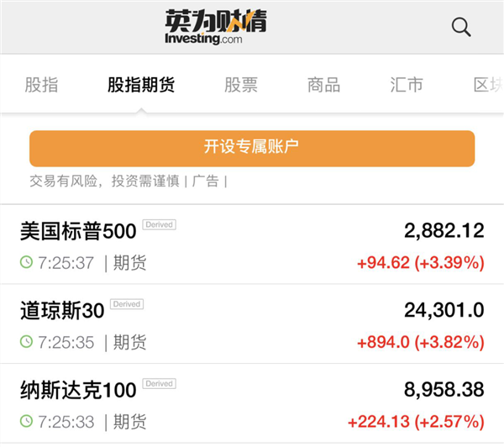The image size is (504, 447).
Task: Click Derived badge next to 道琼斯30
Action: tap(127, 304)
